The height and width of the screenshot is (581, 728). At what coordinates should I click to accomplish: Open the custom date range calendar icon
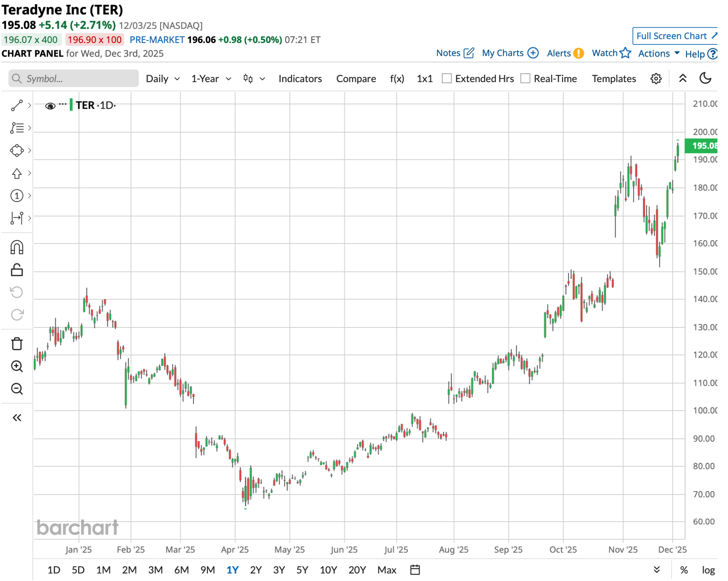[415, 570]
